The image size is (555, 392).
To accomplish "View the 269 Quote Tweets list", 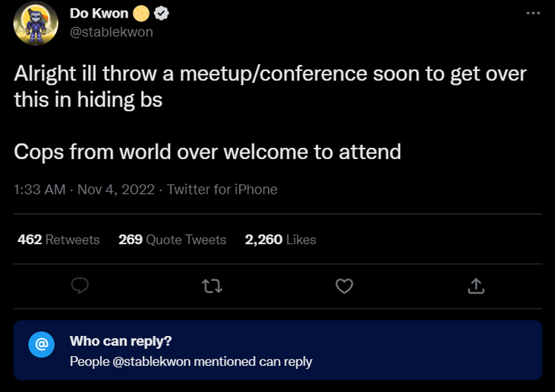I will coord(172,239).
